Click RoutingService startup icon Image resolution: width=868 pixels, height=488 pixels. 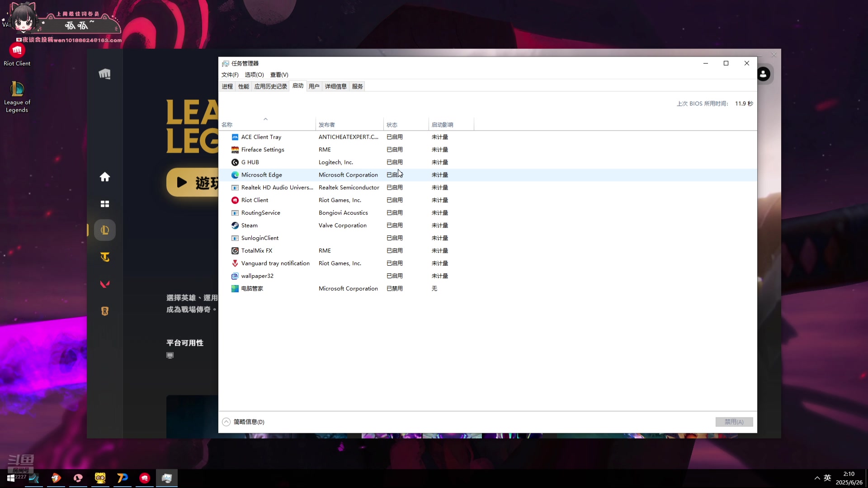235,213
